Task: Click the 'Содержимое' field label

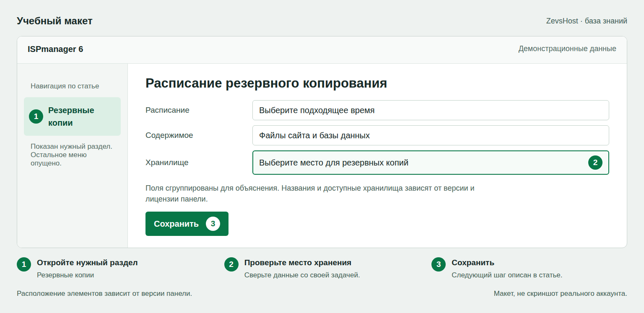Action: coord(169,135)
